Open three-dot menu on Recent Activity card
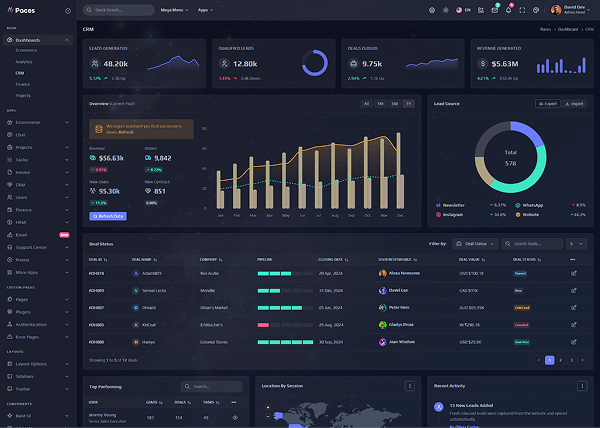The image size is (600, 428). point(582,385)
